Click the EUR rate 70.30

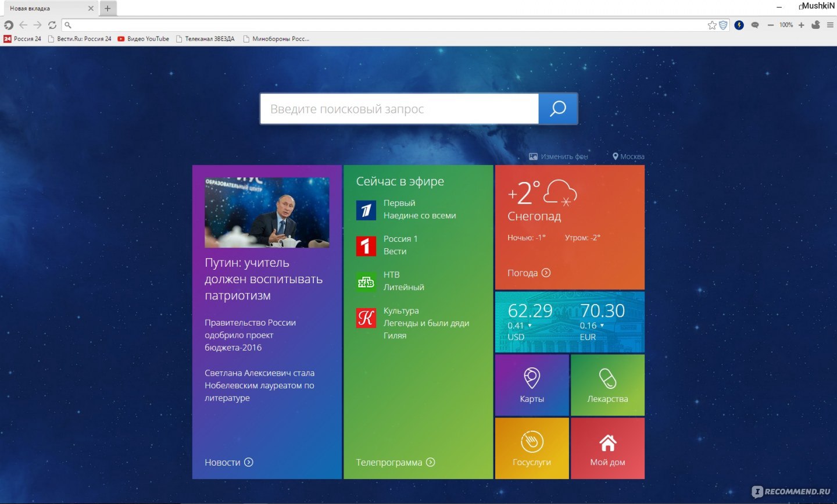tap(602, 311)
